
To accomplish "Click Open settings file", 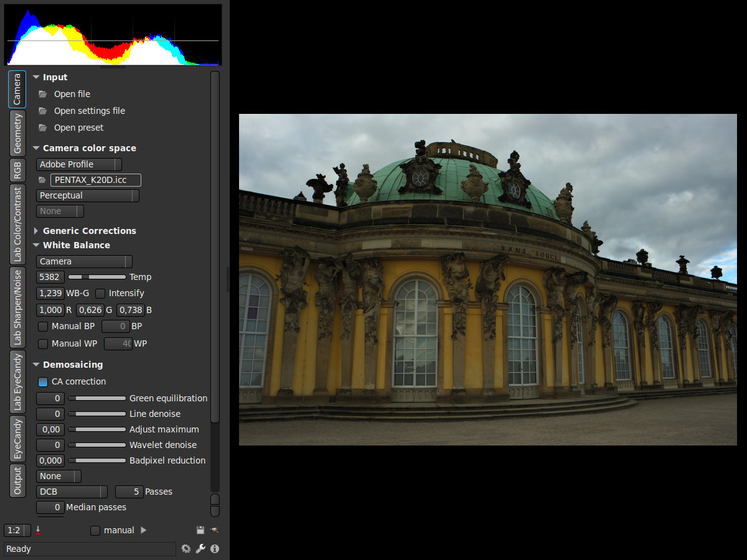I will 89,111.
